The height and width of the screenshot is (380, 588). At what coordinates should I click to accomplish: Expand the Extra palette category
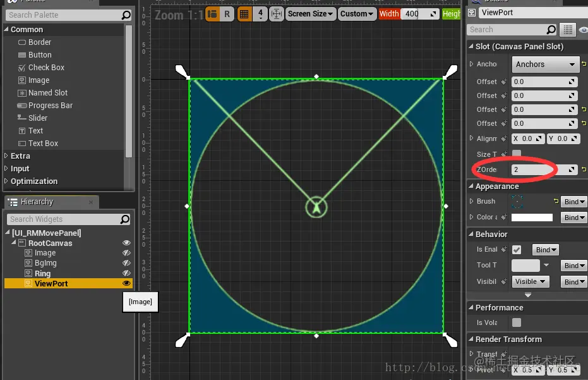click(6, 156)
